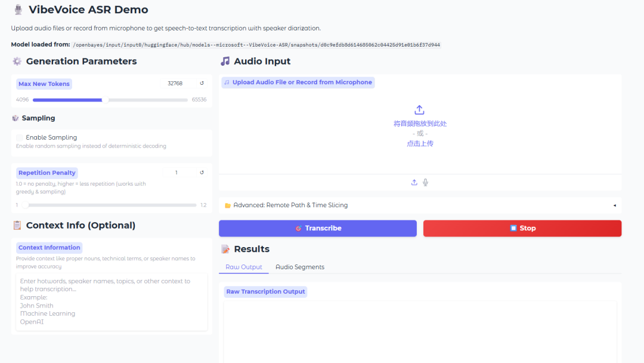Reset Repetition Penalty using its reset icon
Image resolution: width=644 pixels, height=363 pixels.
[202, 173]
